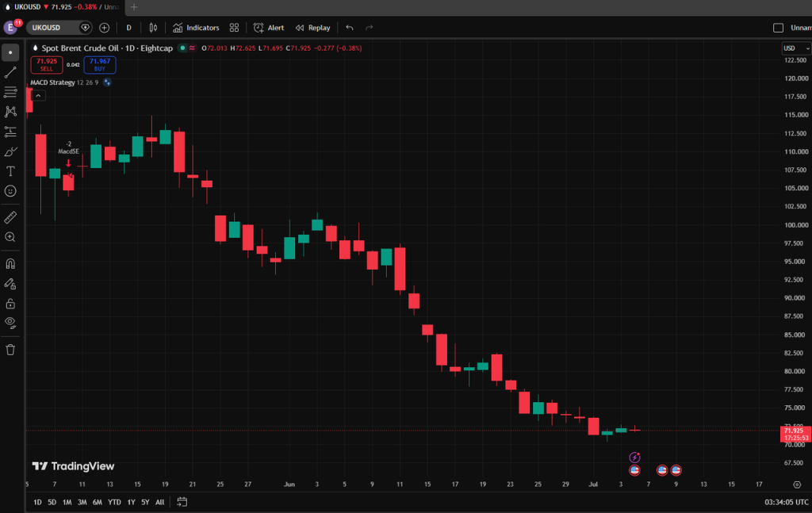Image resolution: width=812 pixels, height=513 pixels.
Task: Open a new browser tab with plus
Action: coord(133,6)
